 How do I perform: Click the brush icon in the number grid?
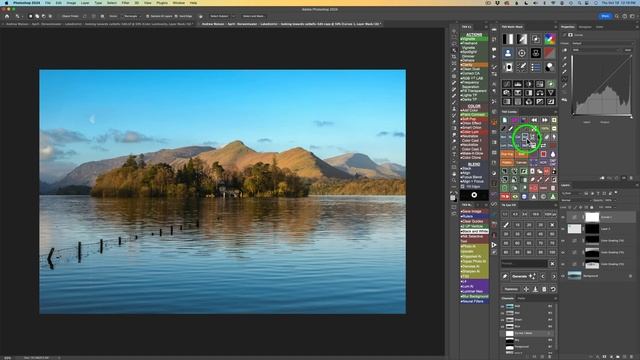click(x=506, y=225)
